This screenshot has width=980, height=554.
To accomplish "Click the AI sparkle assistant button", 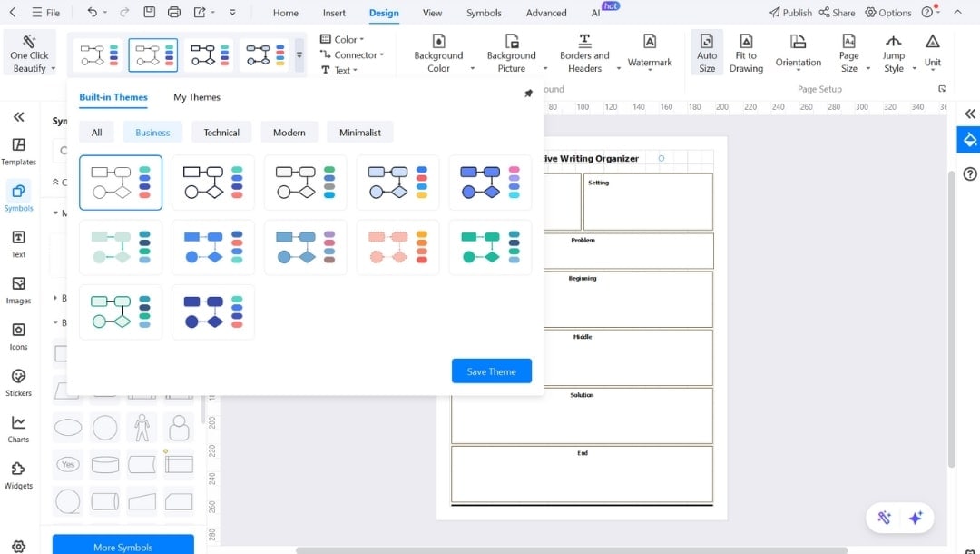I will tap(916, 518).
